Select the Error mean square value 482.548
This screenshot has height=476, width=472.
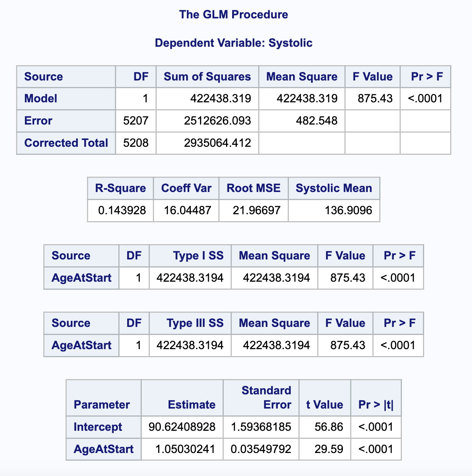(316, 121)
